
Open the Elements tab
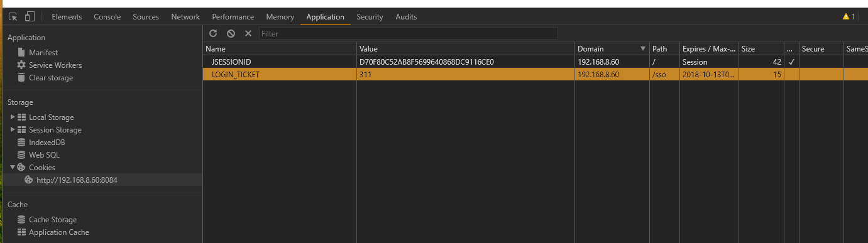click(x=67, y=17)
